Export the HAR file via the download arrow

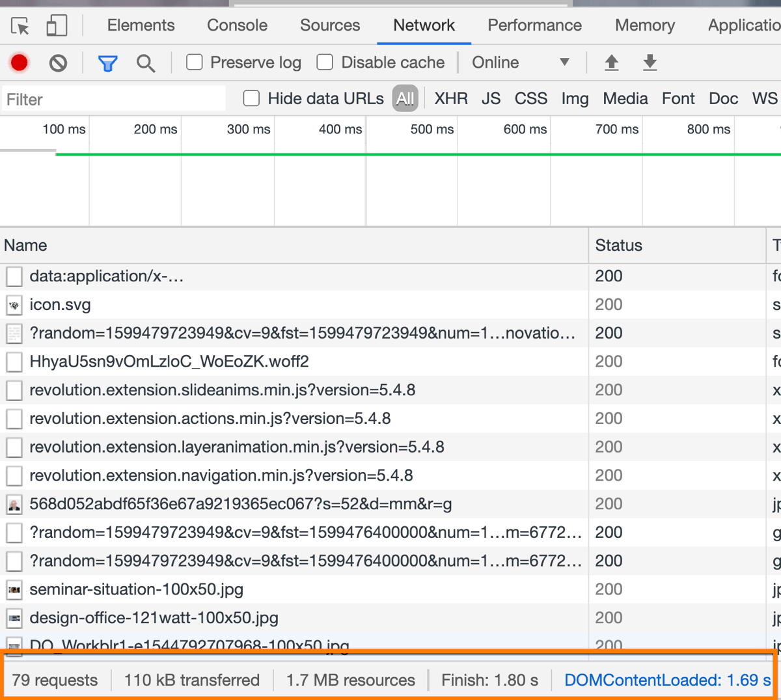(x=650, y=62)
